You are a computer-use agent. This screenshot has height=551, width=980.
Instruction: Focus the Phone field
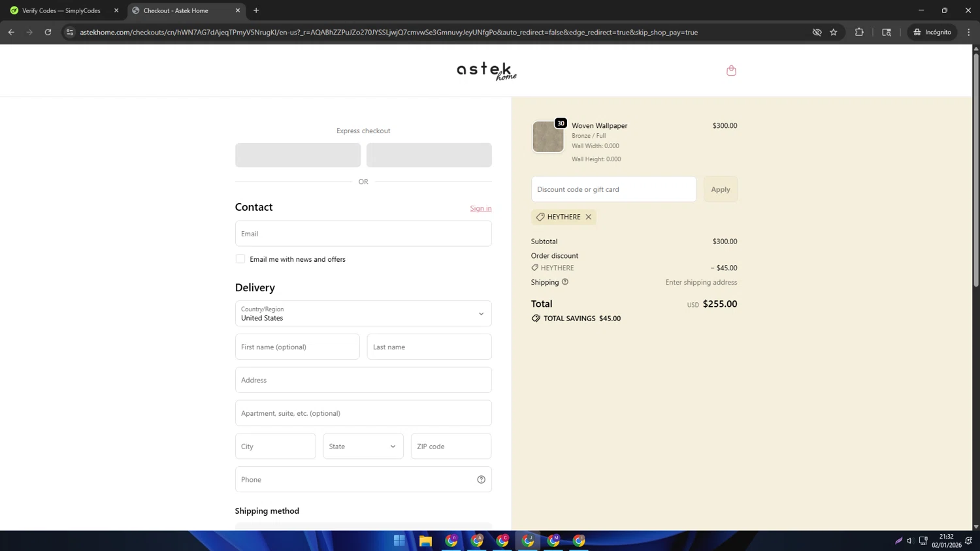(x=363, y=479)
